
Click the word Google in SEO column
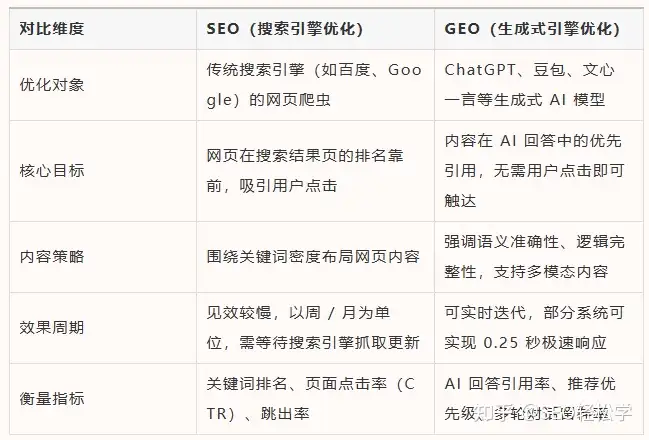coord(314,85)
